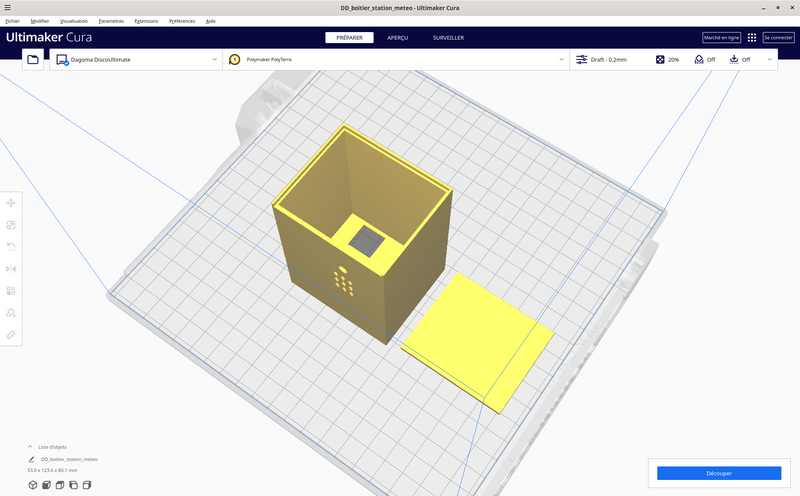Click the Découper slice button
The height and width of the screenshot is (496, 800).
719,473
